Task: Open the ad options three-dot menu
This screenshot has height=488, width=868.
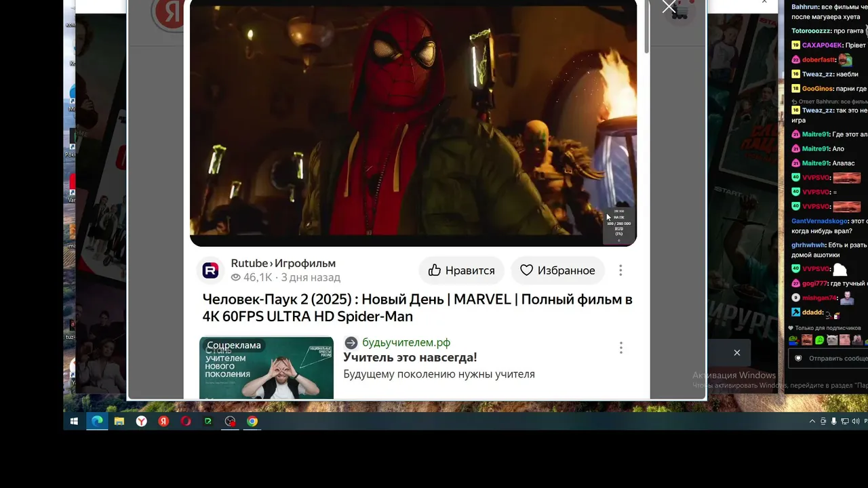Action: click(620, 348)
